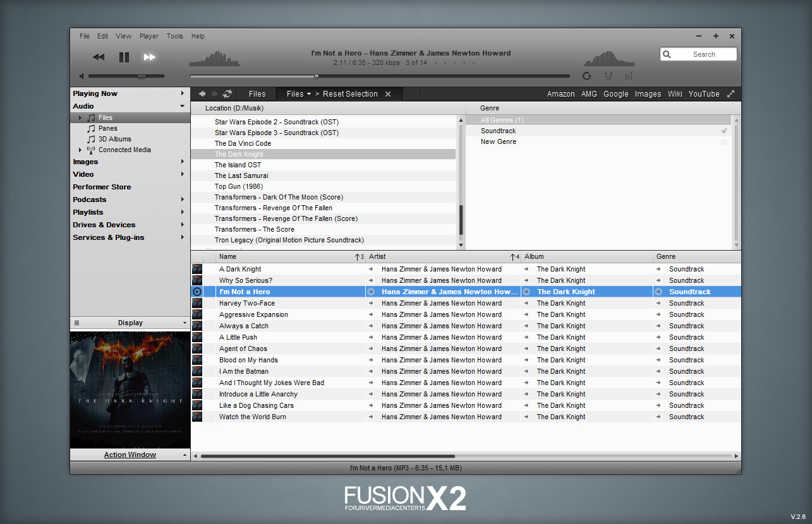Mute audio using the speaker icon
The width and height of the screenshot is (812, 524).
(82, 76)
